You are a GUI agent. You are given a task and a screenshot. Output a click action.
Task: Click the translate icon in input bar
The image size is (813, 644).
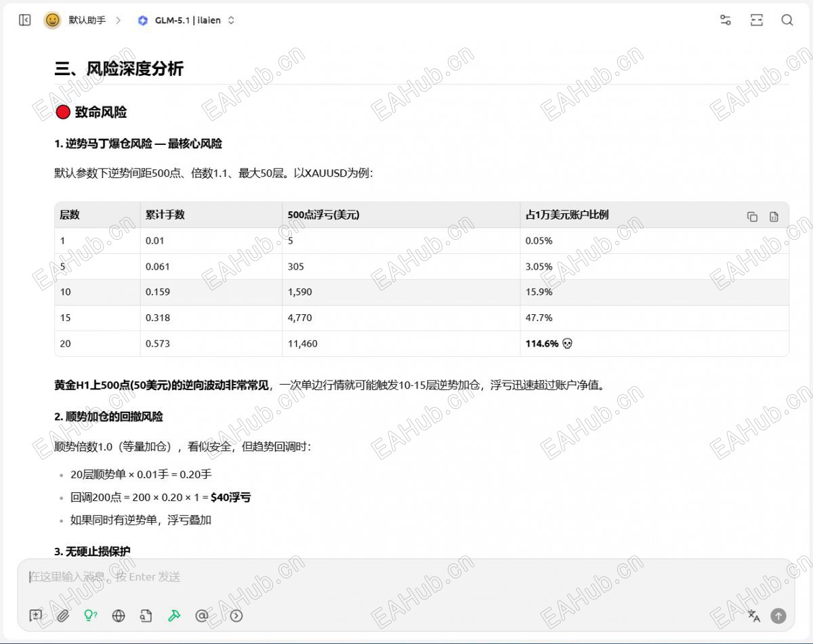(x=754, y=616)
